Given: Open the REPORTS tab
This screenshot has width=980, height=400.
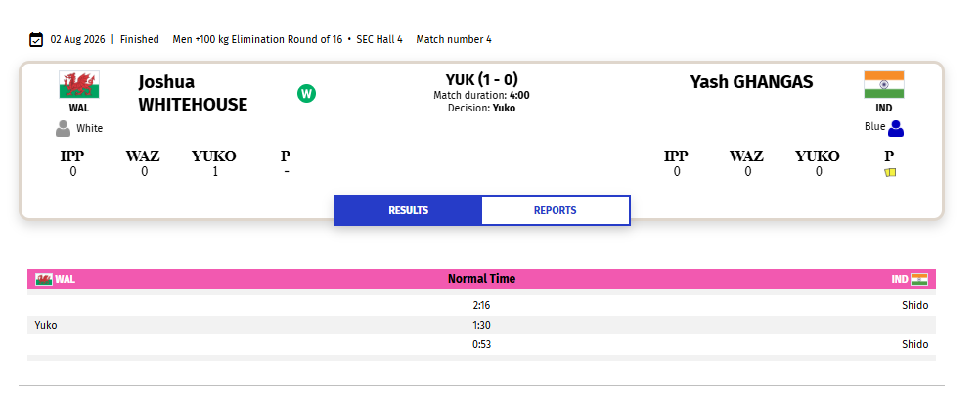Looking at the screenshot, I should coord(555,210).
